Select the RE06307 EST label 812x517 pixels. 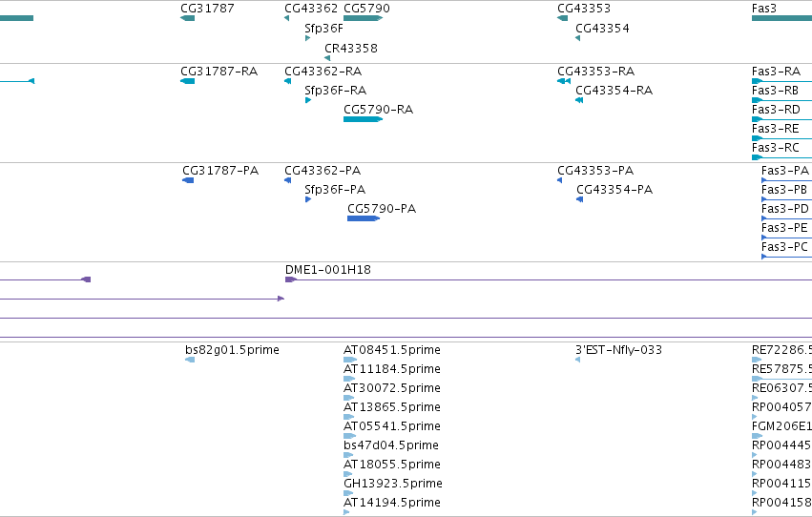coord(781,388)
